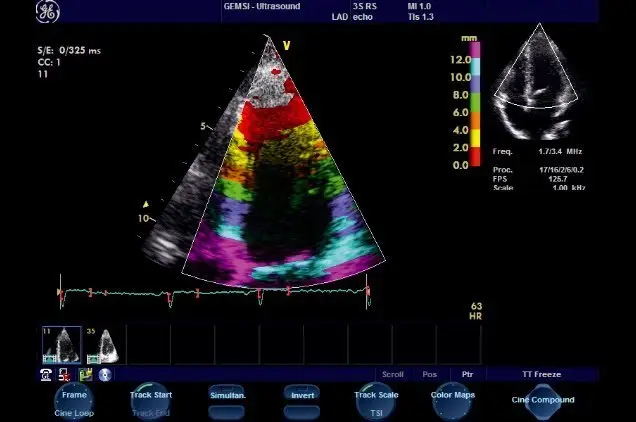Click the yellow focus depth arrow marker
This screenshot has width=636, height=422.
[x=146, y=201]
